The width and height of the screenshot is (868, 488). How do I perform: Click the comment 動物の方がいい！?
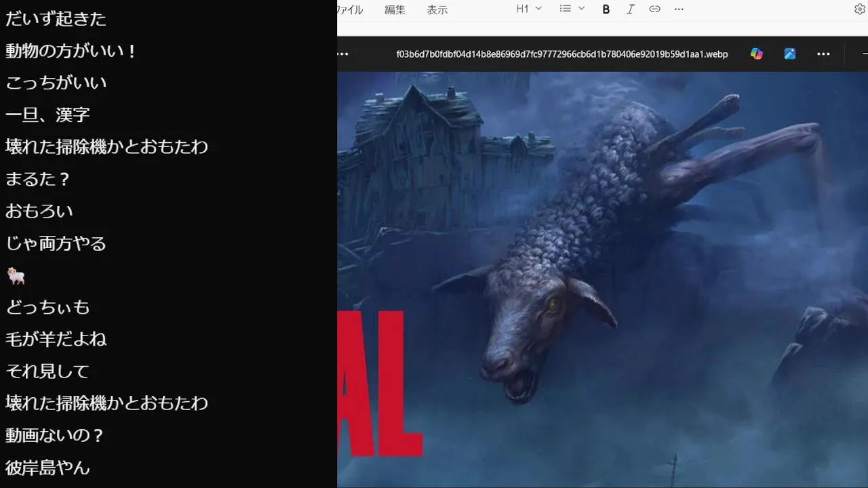click(71, 51)
